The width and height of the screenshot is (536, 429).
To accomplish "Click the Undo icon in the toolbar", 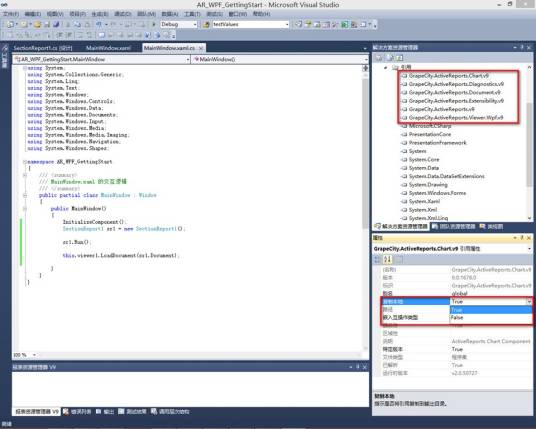I will pyautogui.click(x=99, y=24).
